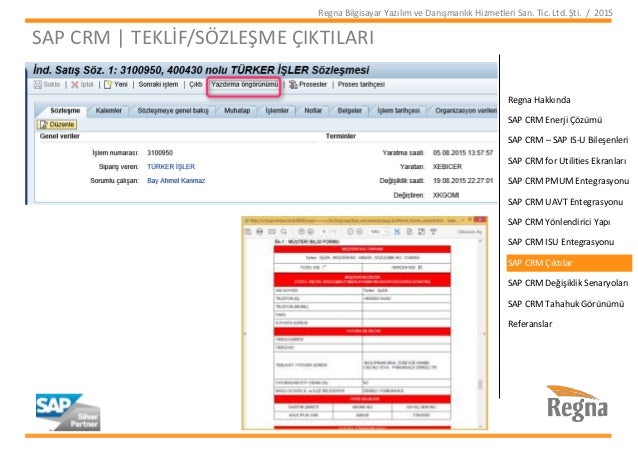Click the full screen icon in PDF viewer
The width and height of the screenshot is (638, 450).
[x=422, y=232]
